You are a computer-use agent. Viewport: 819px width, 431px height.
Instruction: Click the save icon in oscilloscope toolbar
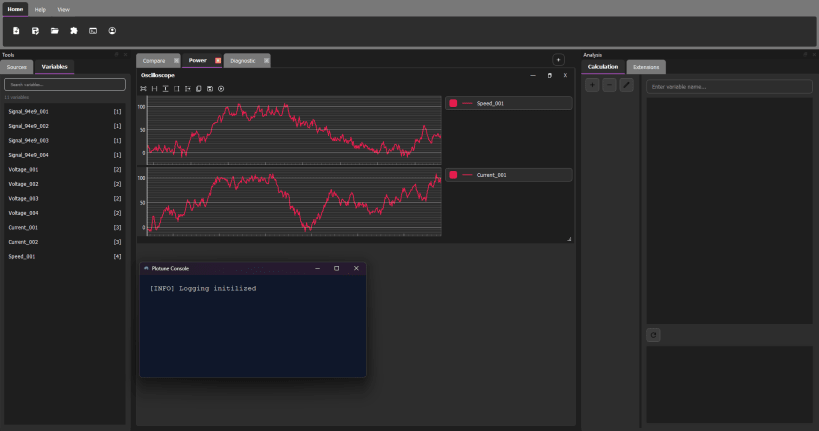[x=210, y=89]
